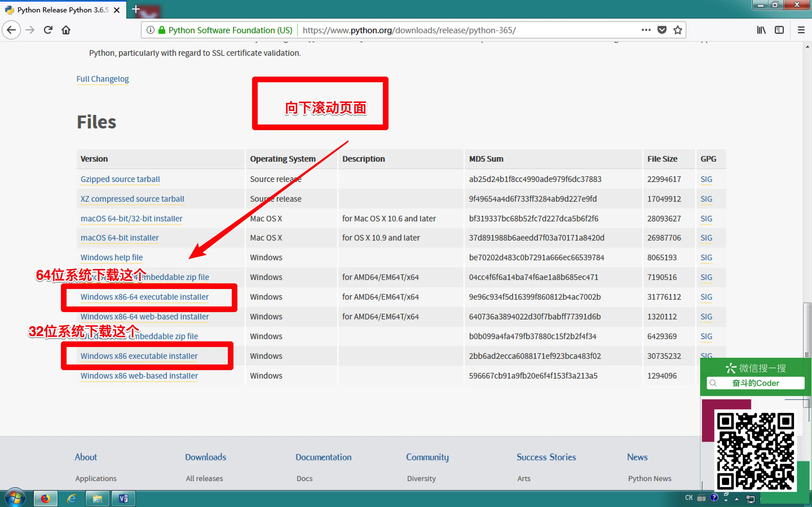The width and height of the screenshot is (812, 507).
Task: Open the Full Changelog link
Action: point(102,79)
